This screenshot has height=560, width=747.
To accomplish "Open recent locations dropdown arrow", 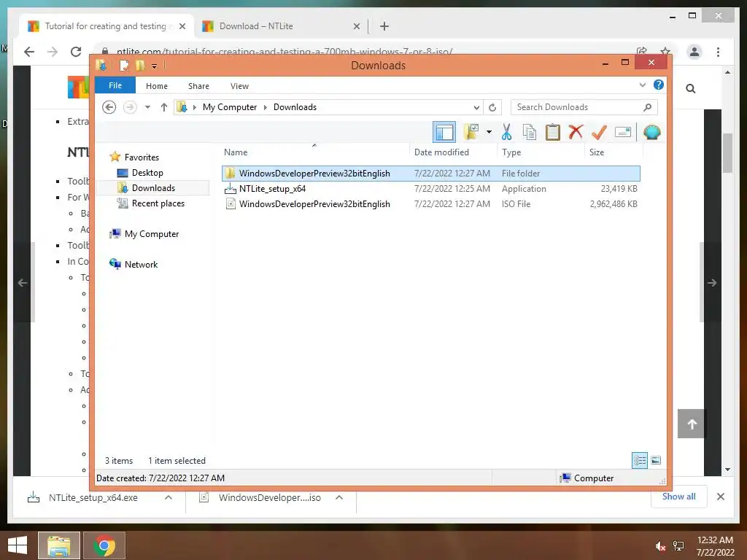I will click(147, 107).
